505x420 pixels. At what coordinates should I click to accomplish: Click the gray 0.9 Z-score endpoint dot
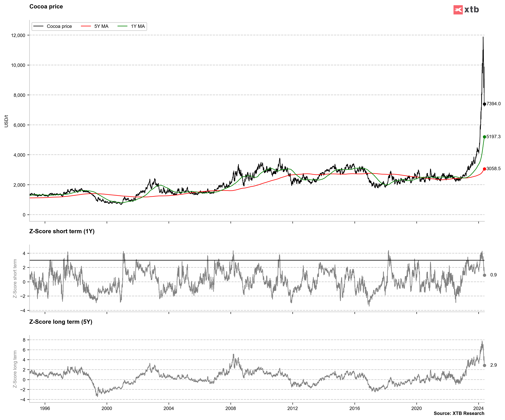point(484,275)
